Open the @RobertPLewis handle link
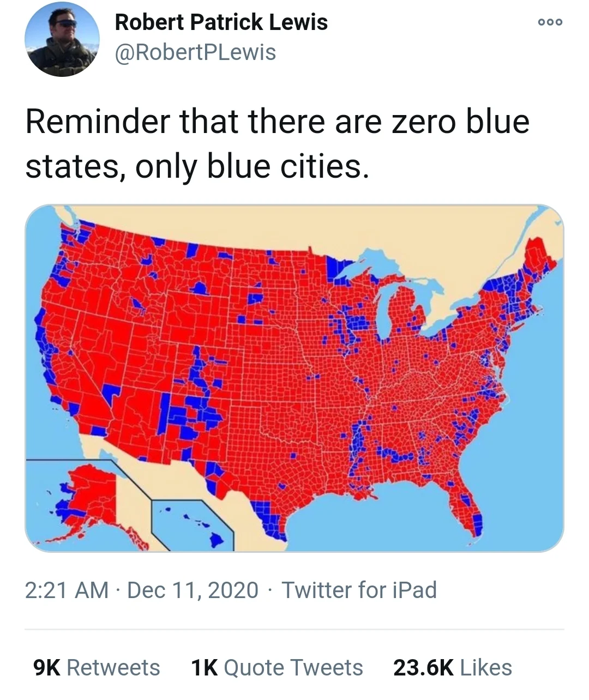The image size is (589, 700). point(195,52)
